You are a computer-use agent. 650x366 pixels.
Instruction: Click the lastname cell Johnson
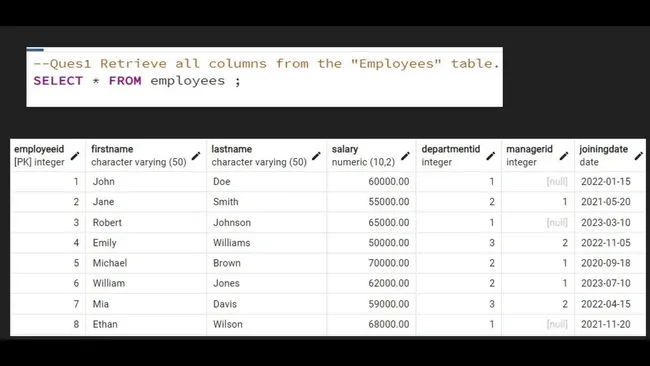coord(267,223)
